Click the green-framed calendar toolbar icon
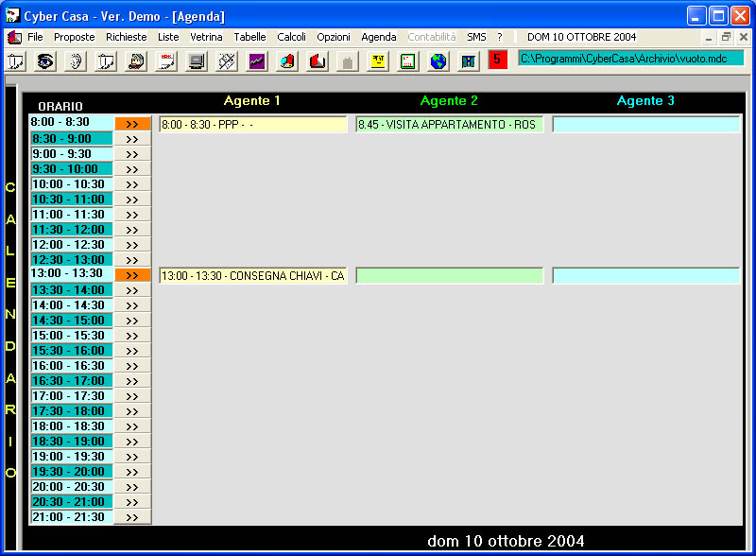Viewport: 756px width, 556px height. [x=408, y=61]
